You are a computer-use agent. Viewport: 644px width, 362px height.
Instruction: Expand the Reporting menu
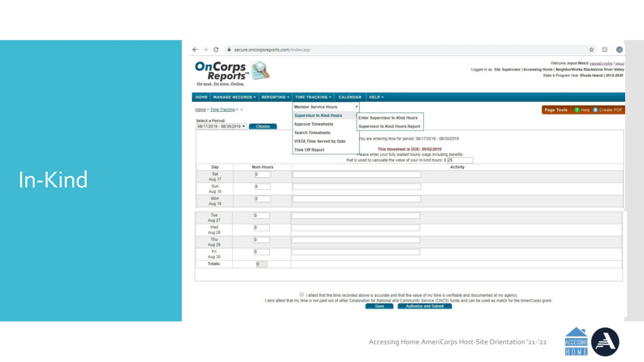tap(275, 97)
